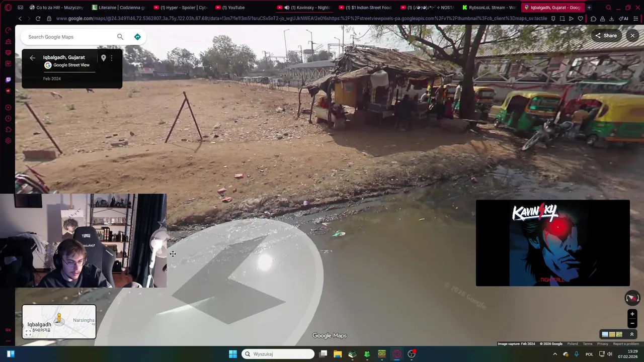Click the heart bookmark icon in address bar
The height and width of the screenshot is (362, 644).
tap(580, 19)
